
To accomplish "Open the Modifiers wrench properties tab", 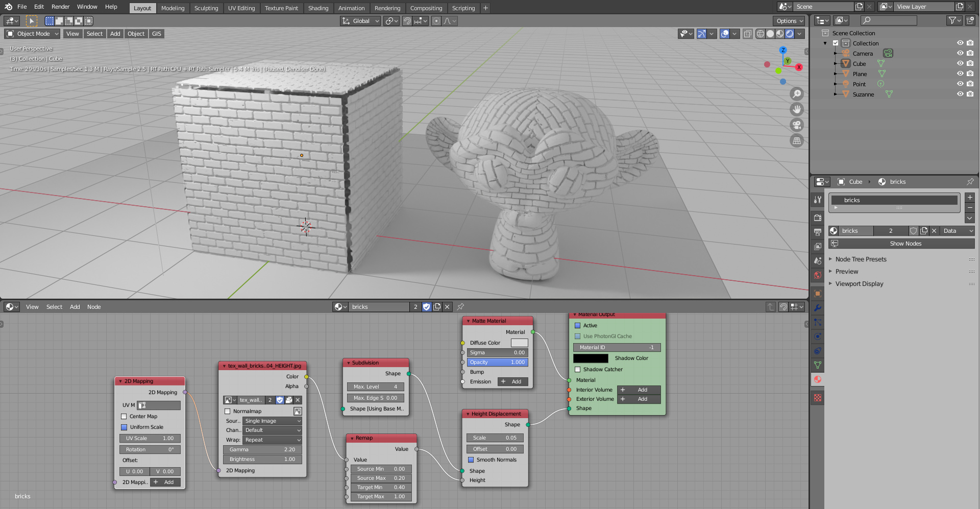I will (x=818, y=308).
